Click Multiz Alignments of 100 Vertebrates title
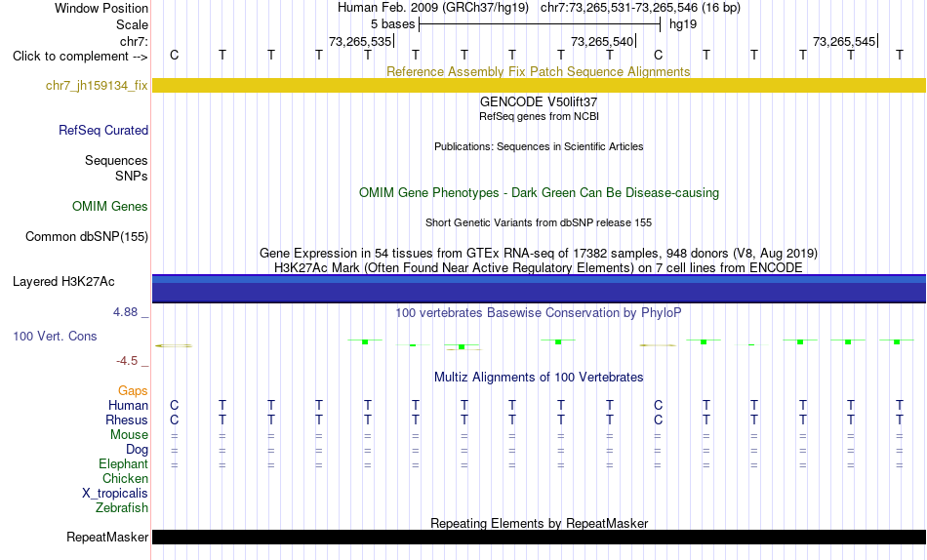927x560 pixels. pyautogui.click(x=539, y=378)
